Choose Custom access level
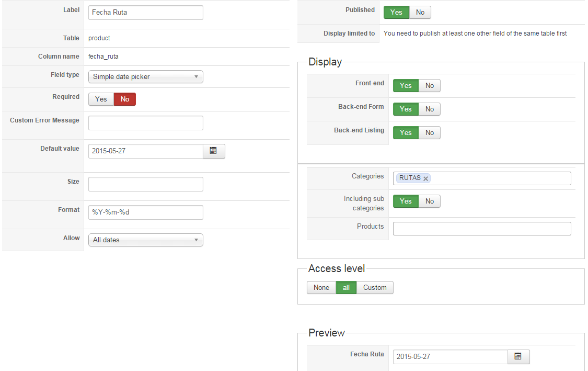 [x=375, y=287]
